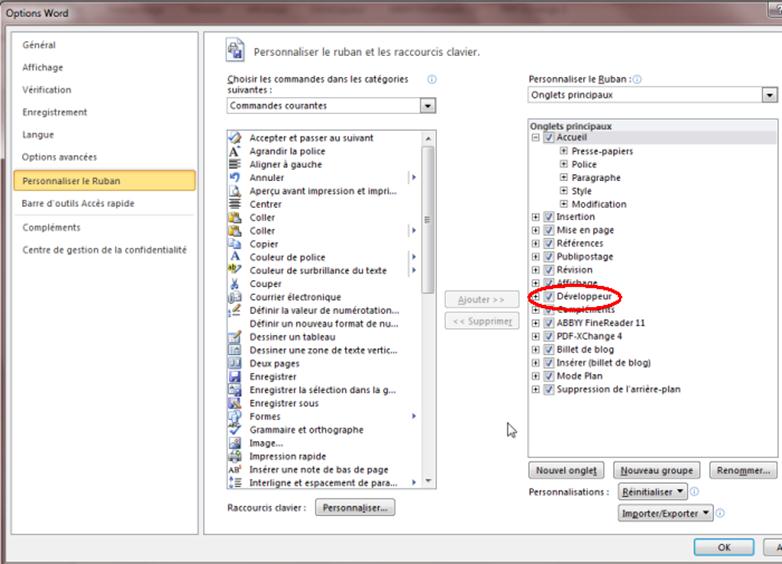Click the Impression rapide printer icon
Viewport: 782px width, 564px height.
[x=235, y=456]
